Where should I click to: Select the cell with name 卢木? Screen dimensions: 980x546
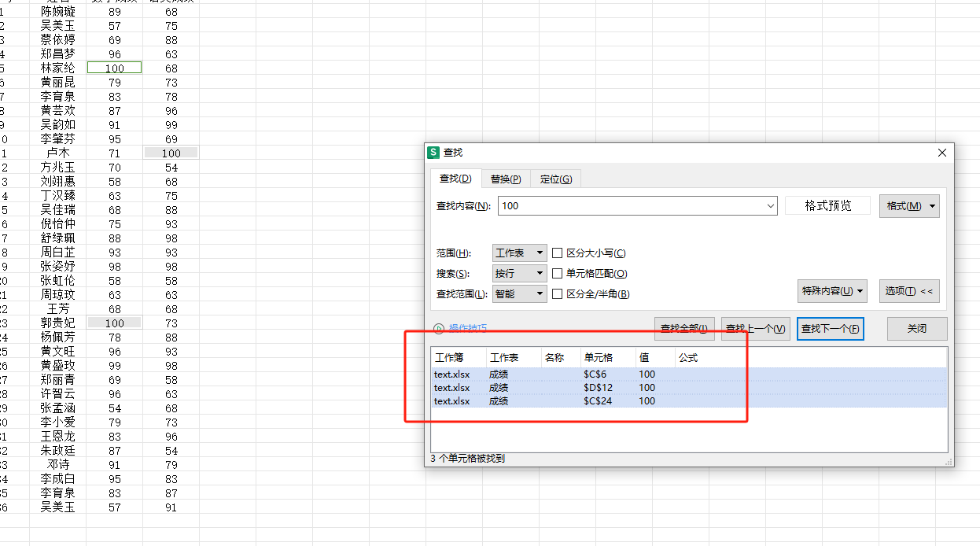coord(58,153)
